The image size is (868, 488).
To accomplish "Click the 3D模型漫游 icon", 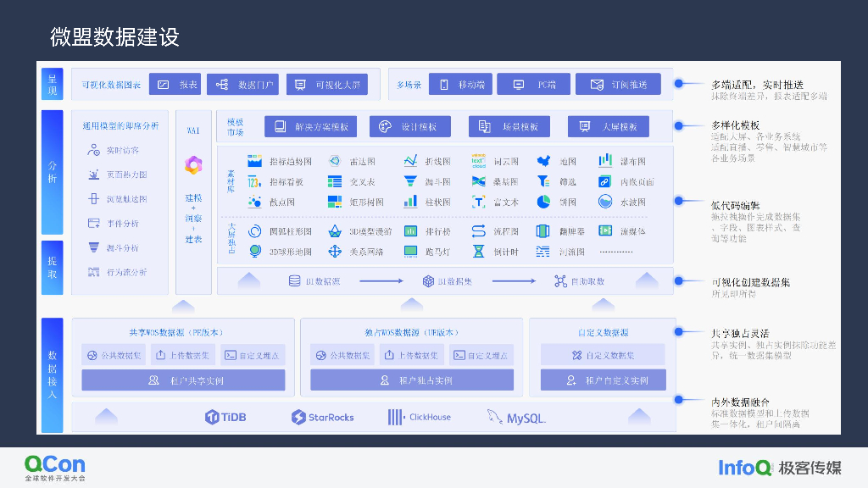I will tap(334, 231).
